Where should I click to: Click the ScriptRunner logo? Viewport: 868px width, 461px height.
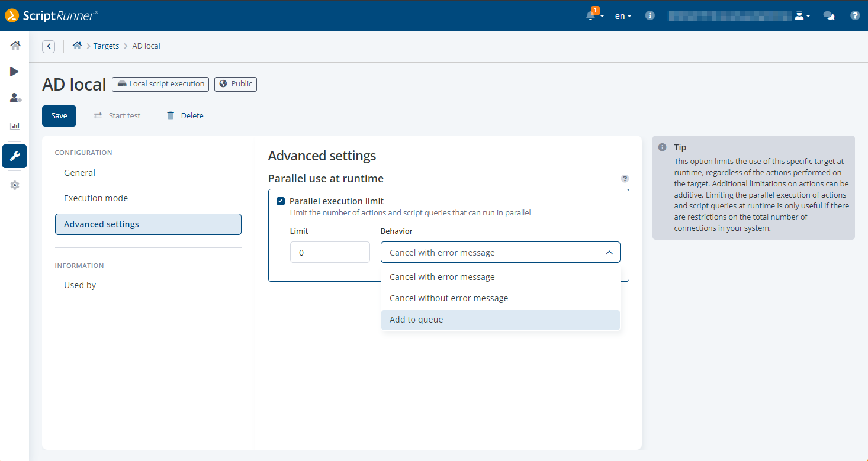pos(52,16)
